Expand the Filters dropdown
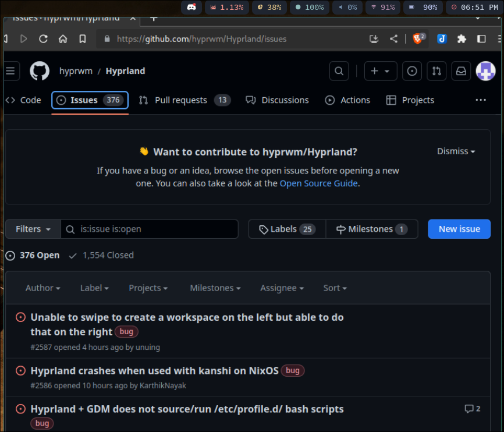504x432 pixels. 32,229
